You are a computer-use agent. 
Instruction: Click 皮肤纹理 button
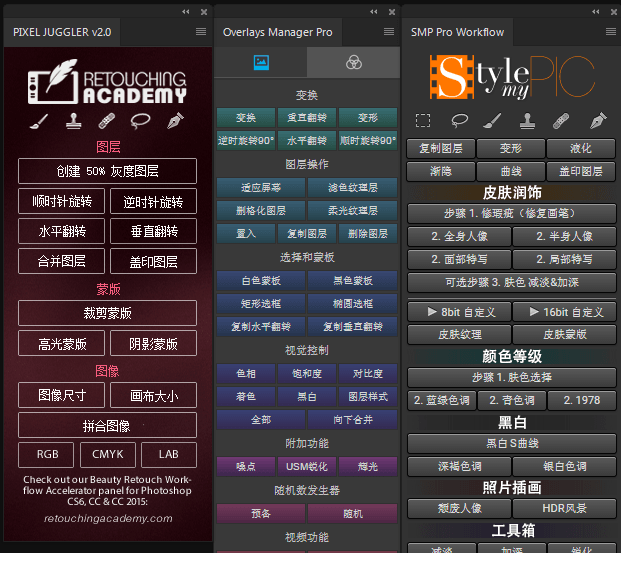pos(459,335)
